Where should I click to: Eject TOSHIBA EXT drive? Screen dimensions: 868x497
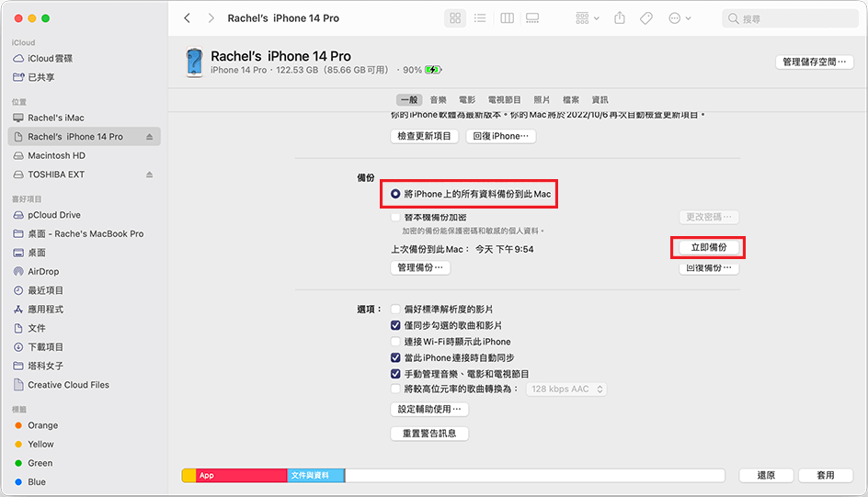click(150, 175)
